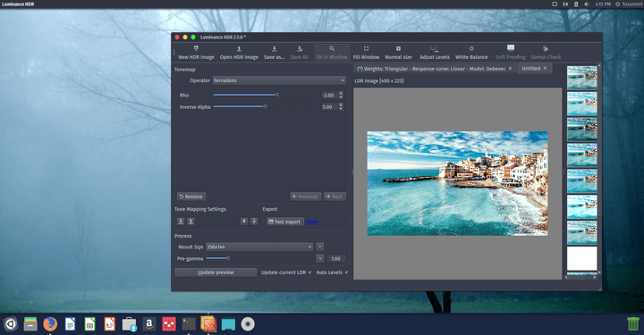The width and height of the screenshot is (644, 335).
Task: Click the Inverse Alpha spinner arrows
Action: [341, 107]
